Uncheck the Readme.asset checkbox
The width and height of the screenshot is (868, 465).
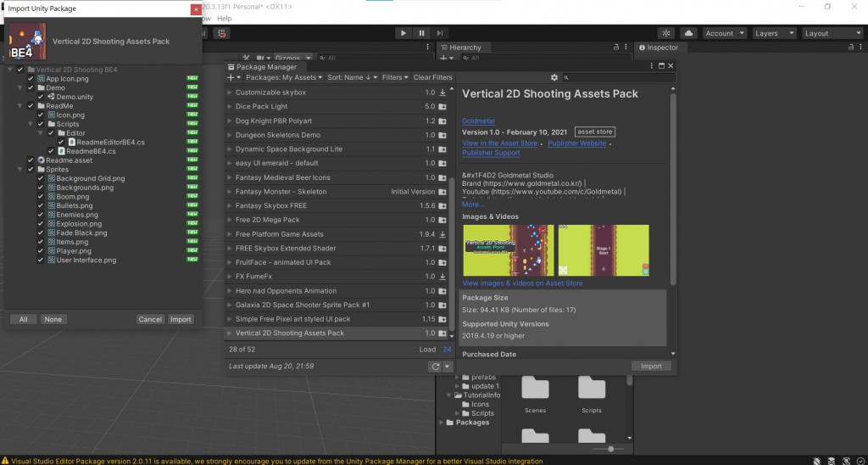tap(31, 160)
